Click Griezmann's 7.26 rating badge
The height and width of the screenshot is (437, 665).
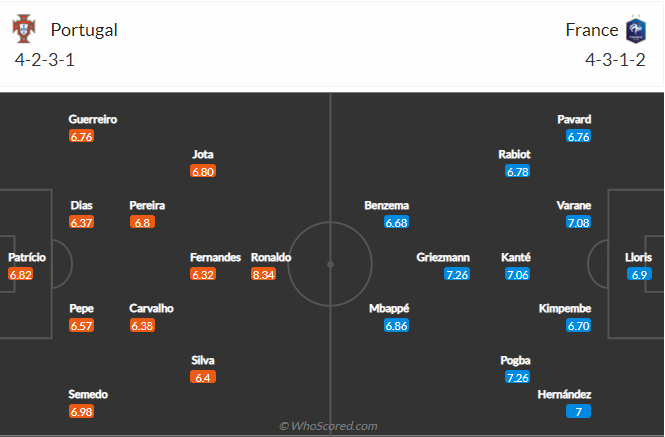(x=457, y=274)
